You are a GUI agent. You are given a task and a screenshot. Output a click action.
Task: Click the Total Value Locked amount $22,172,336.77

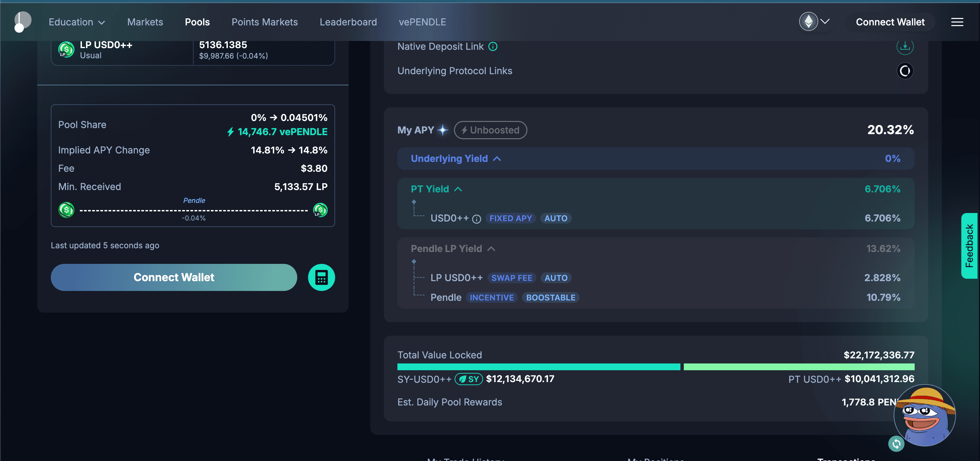(879, 355)
